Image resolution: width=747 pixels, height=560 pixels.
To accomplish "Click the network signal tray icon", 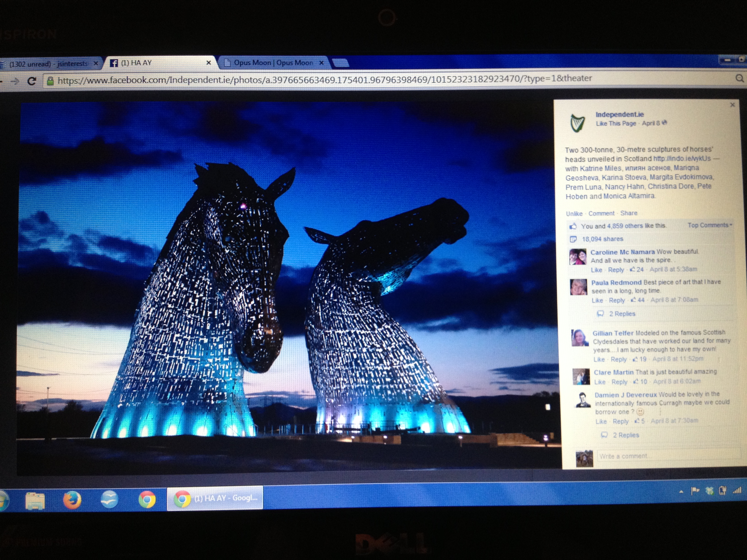I will [x=737, y=490].
